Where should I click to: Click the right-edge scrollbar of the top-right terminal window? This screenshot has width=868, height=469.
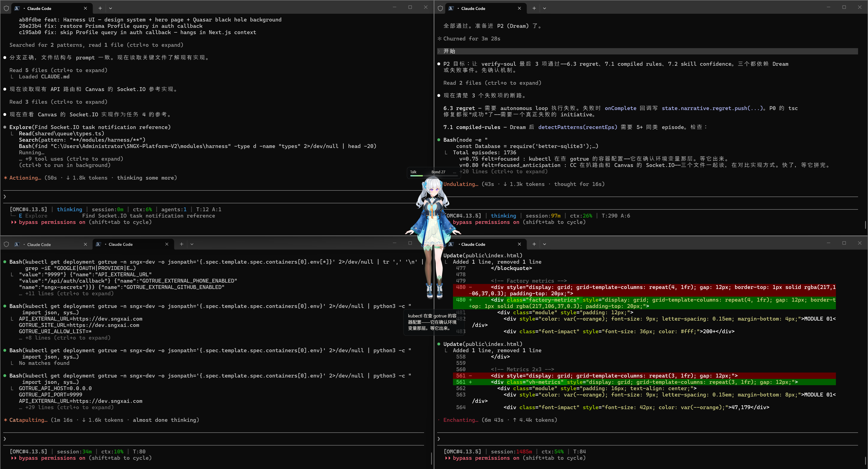coord(865,225)
